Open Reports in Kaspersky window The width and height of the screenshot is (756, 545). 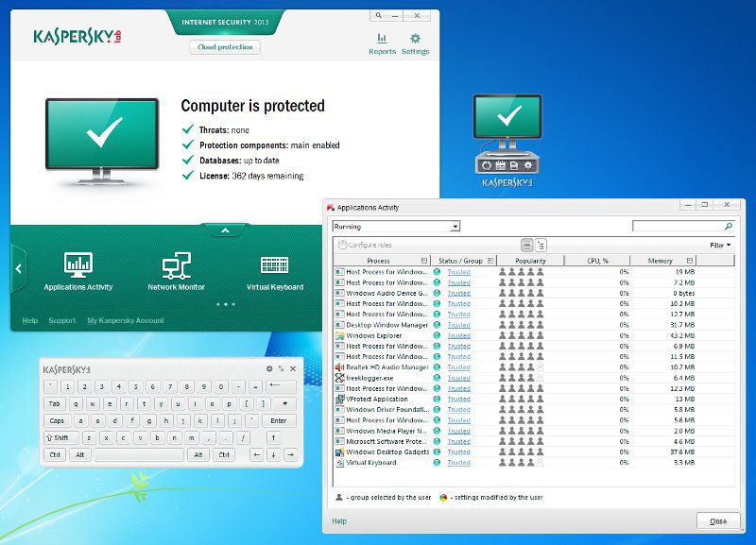(382, 43)
